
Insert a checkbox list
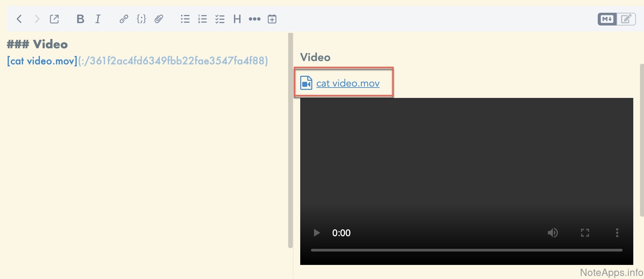pos(220,19)
